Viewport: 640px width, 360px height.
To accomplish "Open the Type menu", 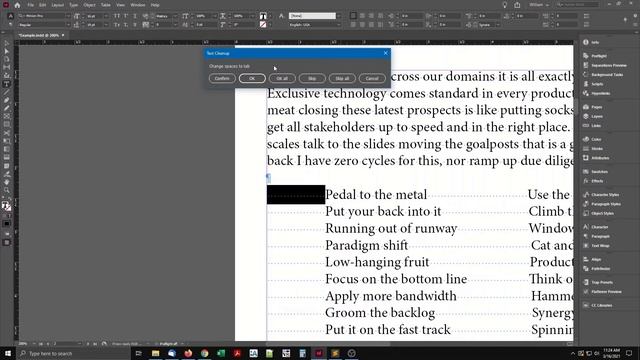I will click(x=73, y=5).
